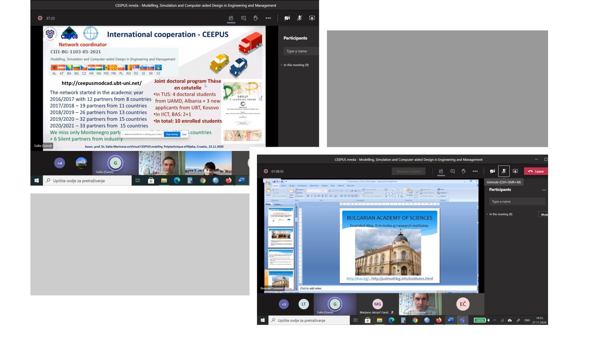This screenshot has height=364, width=602.
Task: Raise hand in the lower meeting window
Action: (463, 171)
